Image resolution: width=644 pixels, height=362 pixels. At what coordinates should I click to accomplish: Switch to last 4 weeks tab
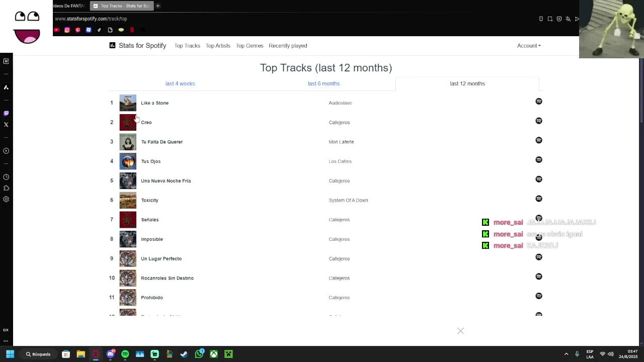(x=180, y=83)
